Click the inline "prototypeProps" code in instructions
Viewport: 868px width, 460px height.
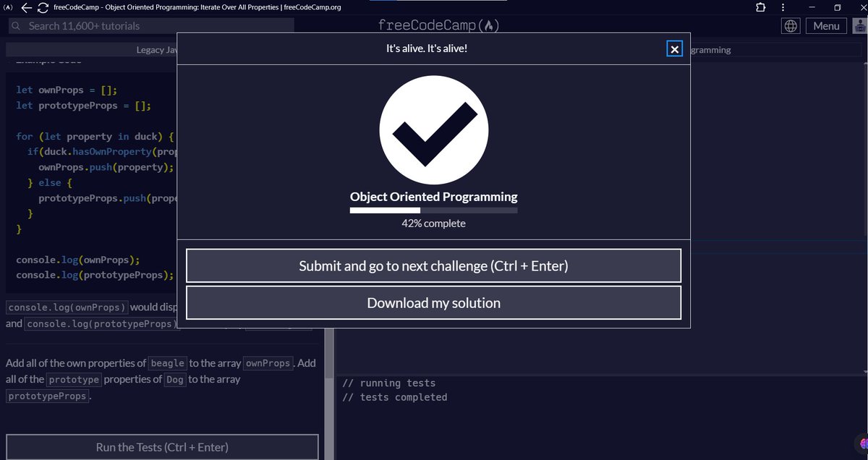[48, 396]
